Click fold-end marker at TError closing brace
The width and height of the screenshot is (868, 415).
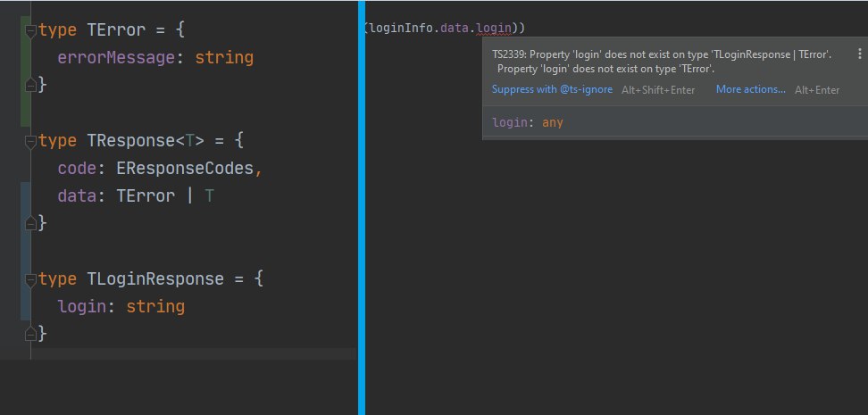tap(30, 86)
